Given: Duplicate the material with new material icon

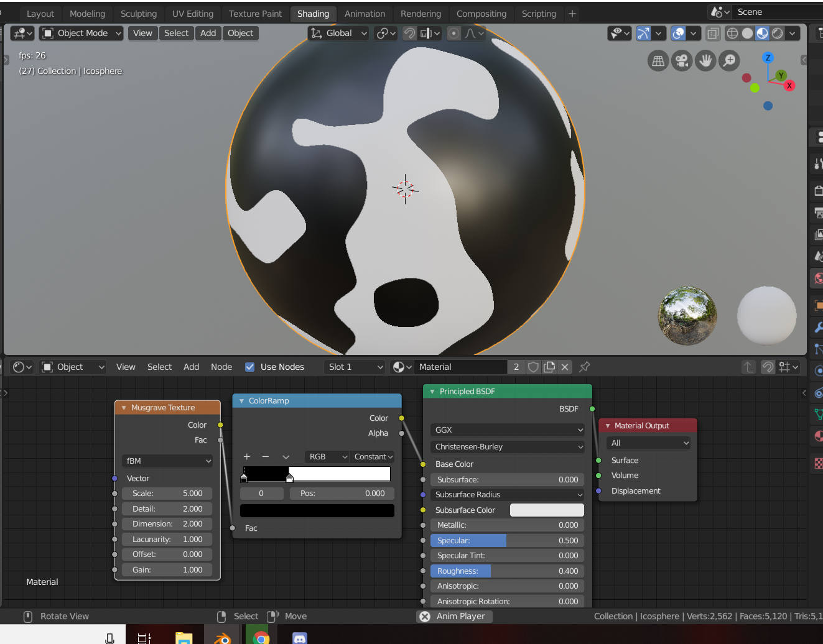Looking at the screenshot, I should click(549, 367).
